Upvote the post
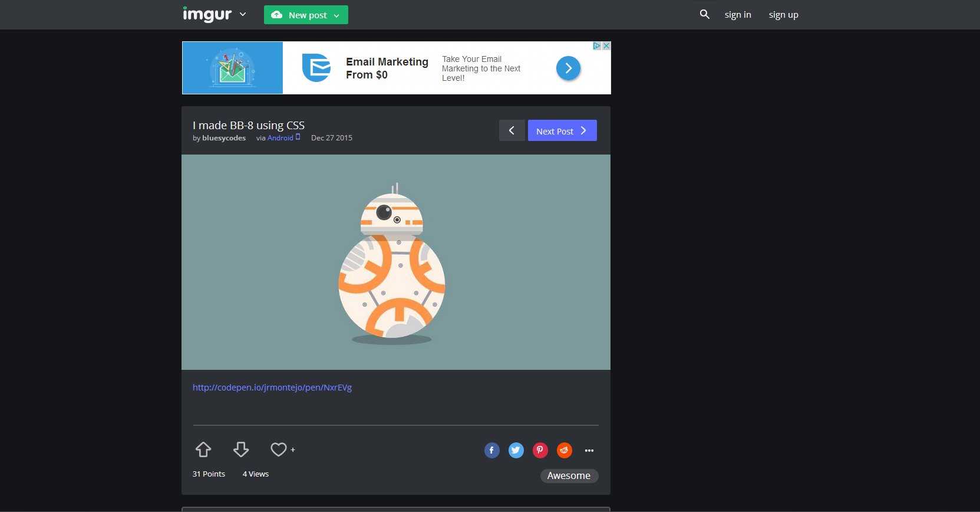The image size is (980, 512). pos(203,449)
